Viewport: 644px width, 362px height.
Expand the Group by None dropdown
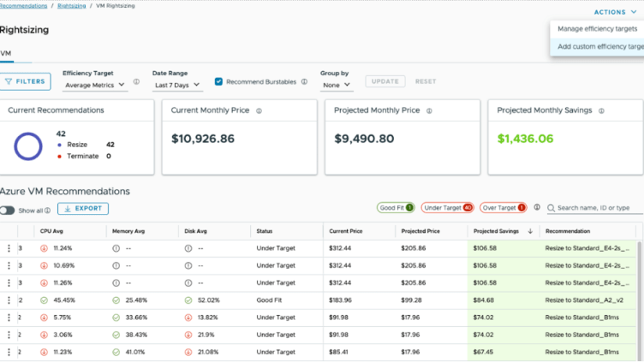(337, 85)
